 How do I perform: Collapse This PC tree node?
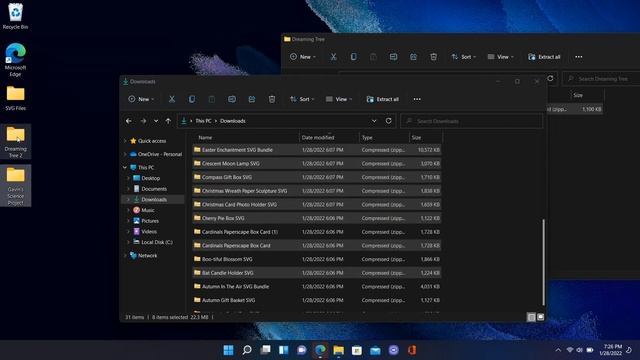click(125, 167)
